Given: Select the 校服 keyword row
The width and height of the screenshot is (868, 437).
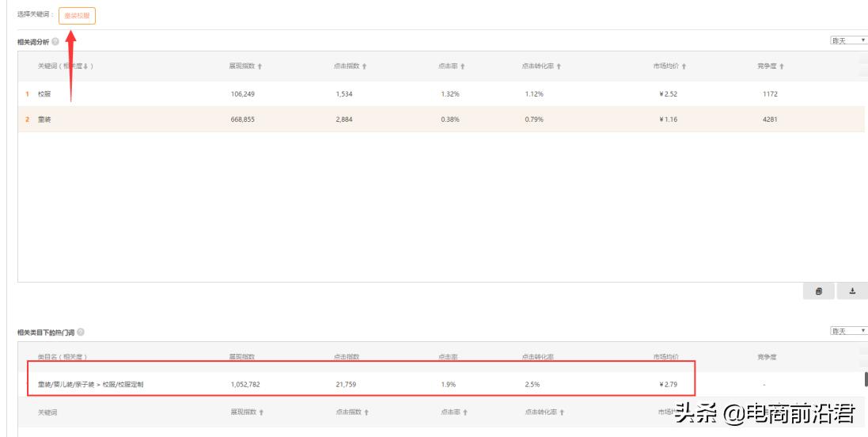Looking at the screenshot, I should pos(44,94).
